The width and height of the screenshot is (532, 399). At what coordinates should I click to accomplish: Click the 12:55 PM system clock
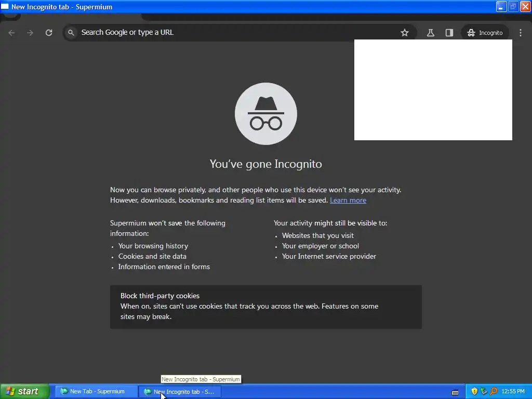pyautogui.click(x=513, y=391)
